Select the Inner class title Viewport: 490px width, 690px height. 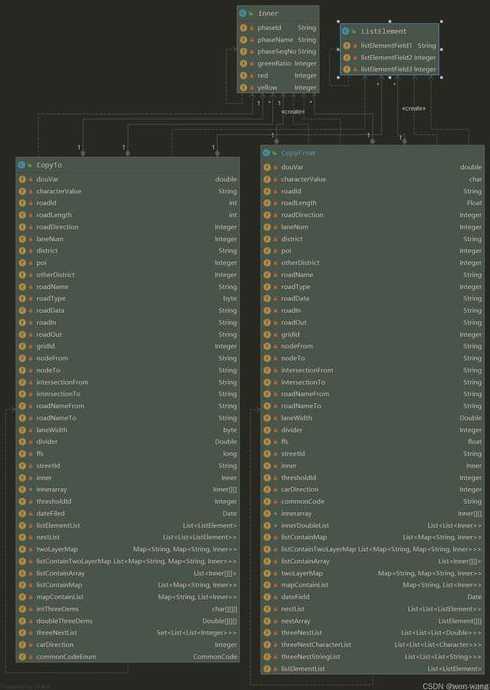pos(268,14)
